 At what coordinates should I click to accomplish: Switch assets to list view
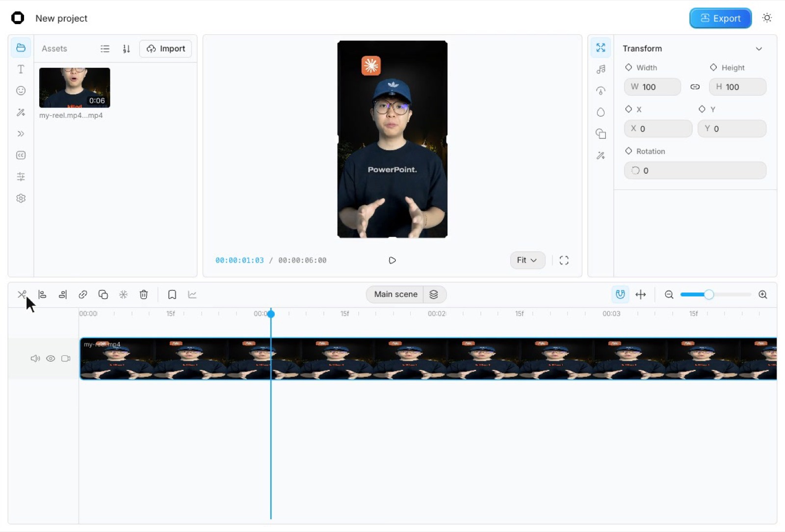click(x=105, y=49)
